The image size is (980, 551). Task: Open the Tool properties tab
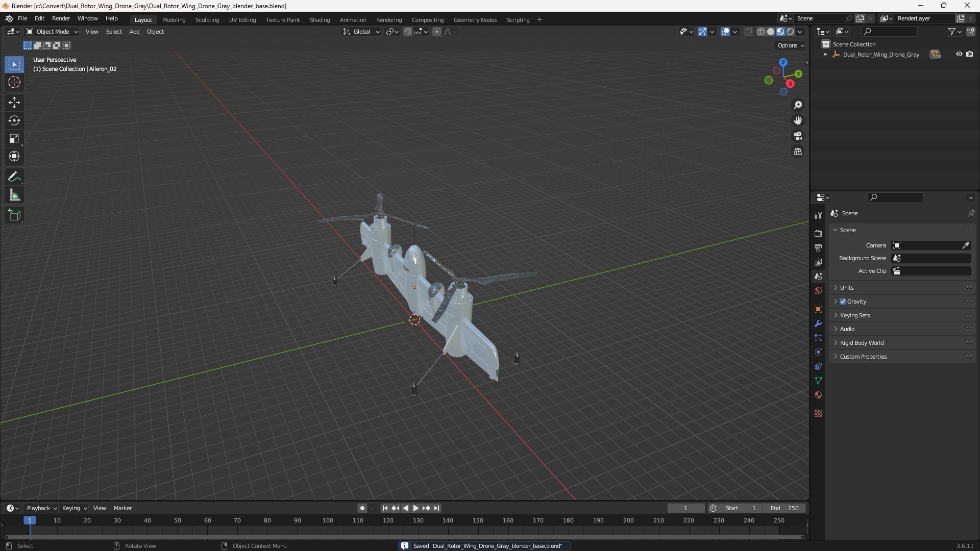click(x=818, y=215)
